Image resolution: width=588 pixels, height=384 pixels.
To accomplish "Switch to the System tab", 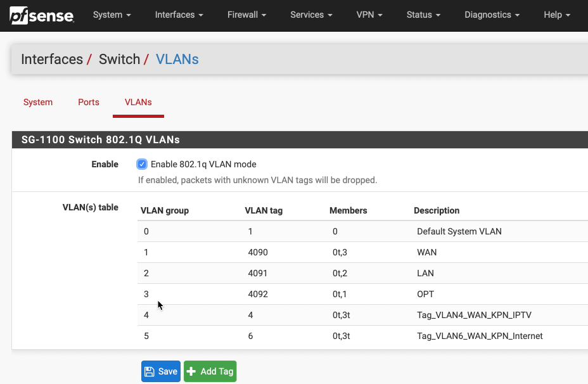I will 38,102.
